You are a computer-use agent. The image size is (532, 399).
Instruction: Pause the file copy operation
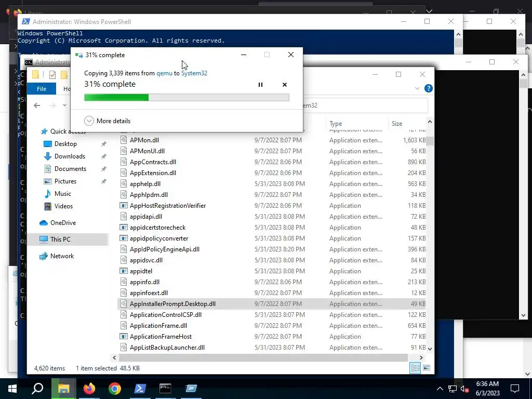(x=260, y=85)
